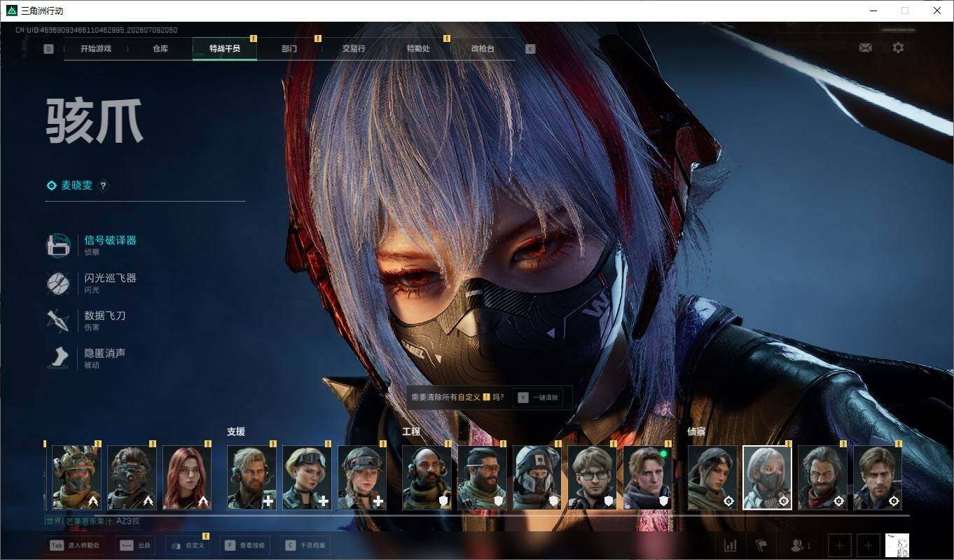The height and width of the screenshot is (560, 954).
Task: Select the bald bearded engineer with headset
Action: 427,478
